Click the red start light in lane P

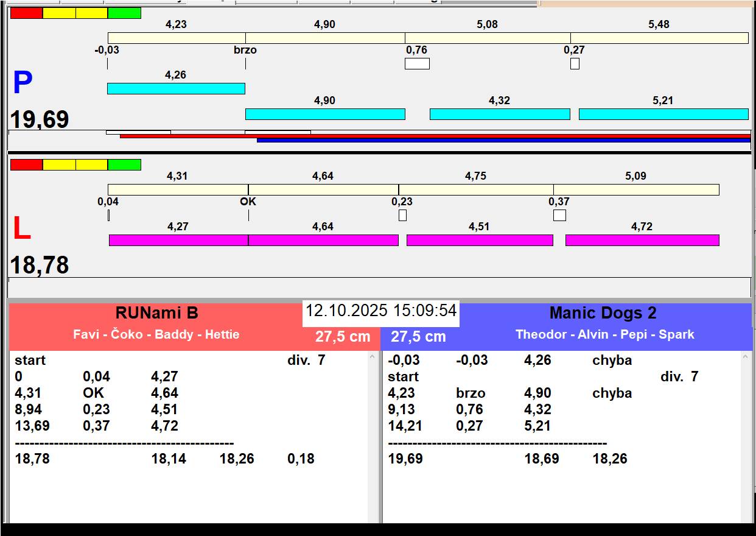[x=27, y=13]
